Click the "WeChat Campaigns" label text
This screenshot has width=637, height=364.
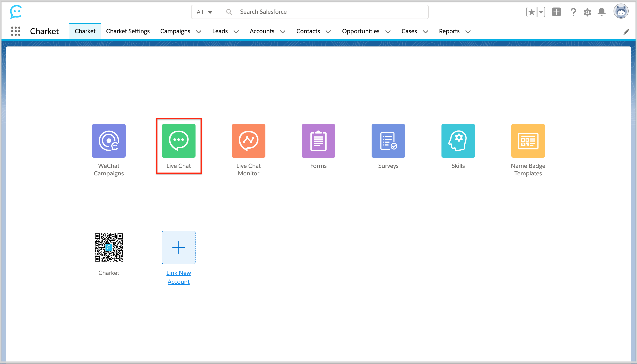(109, 169)
